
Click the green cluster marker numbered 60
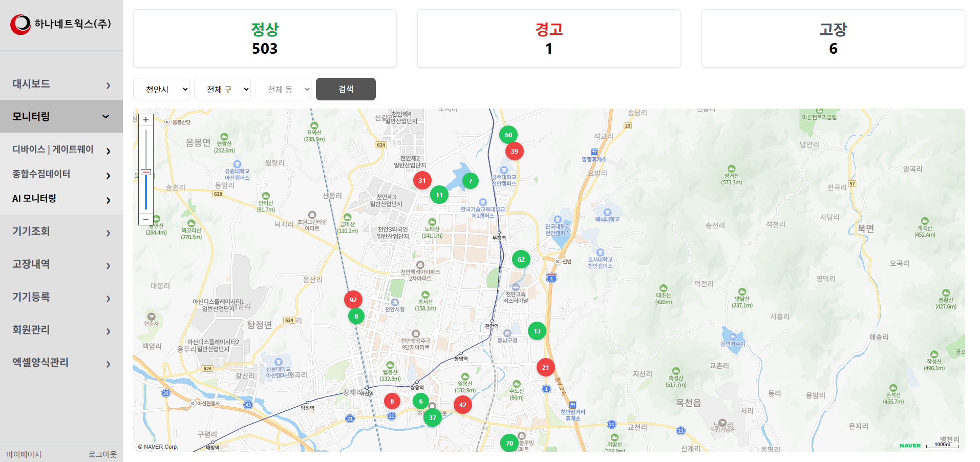pos(508,135)
